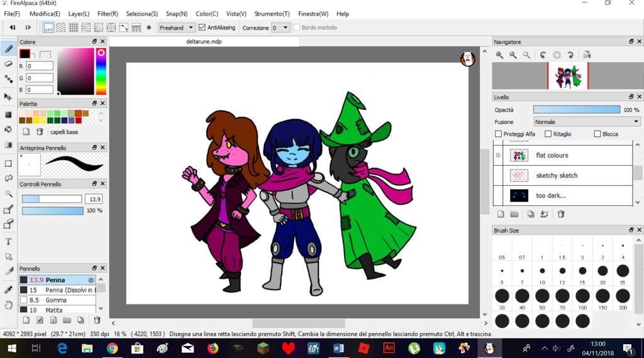Viewport: 644px width, 358px height.
Task: Click the transparent color swatch
Action: pos(45,55)
